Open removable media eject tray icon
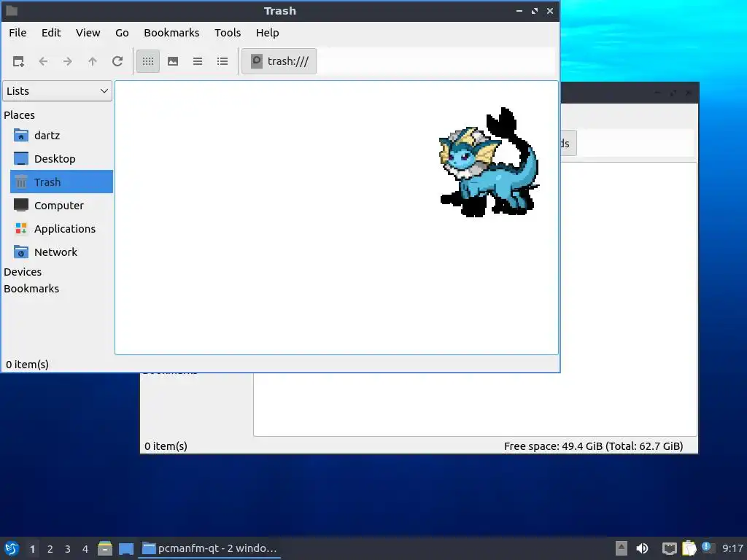Viewport: 747px width, 560px height. coord(622,548)
